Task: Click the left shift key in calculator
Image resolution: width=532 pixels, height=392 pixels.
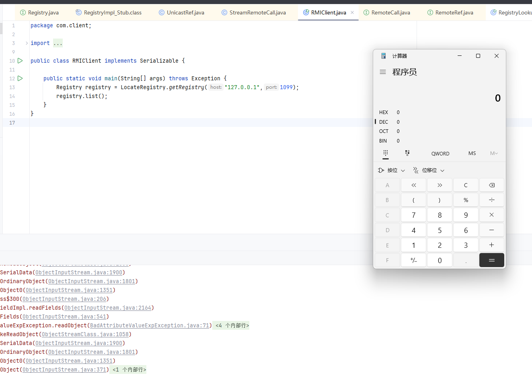Action: [x=413, y=185]
